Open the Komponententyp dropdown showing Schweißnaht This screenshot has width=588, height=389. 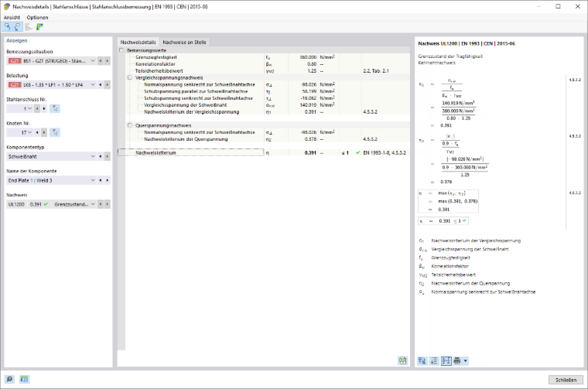51,157
